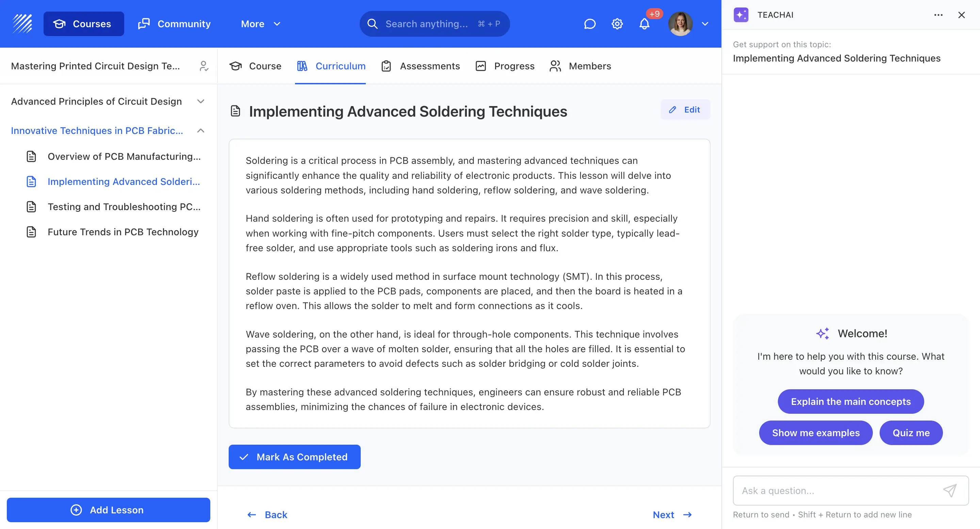Image resolution: width=980 pixels, height=529 pixels.
Task: Click the send message paper plane icon
Action: 950,491
